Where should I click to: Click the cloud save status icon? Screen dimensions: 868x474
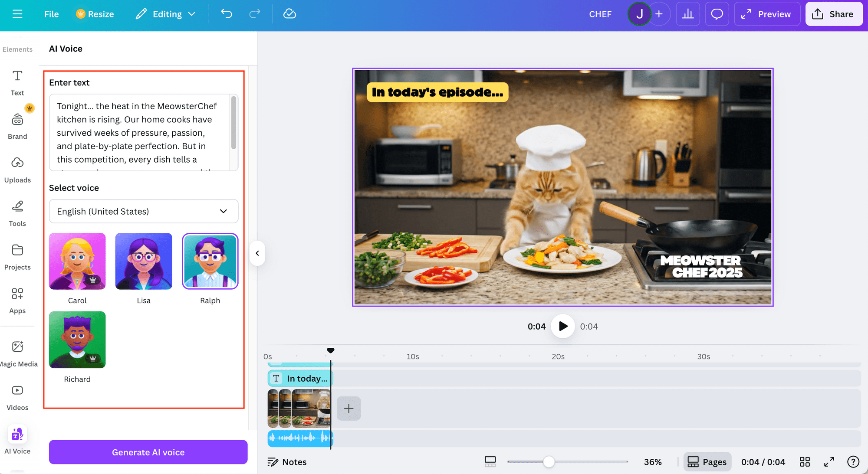[289, 14]
